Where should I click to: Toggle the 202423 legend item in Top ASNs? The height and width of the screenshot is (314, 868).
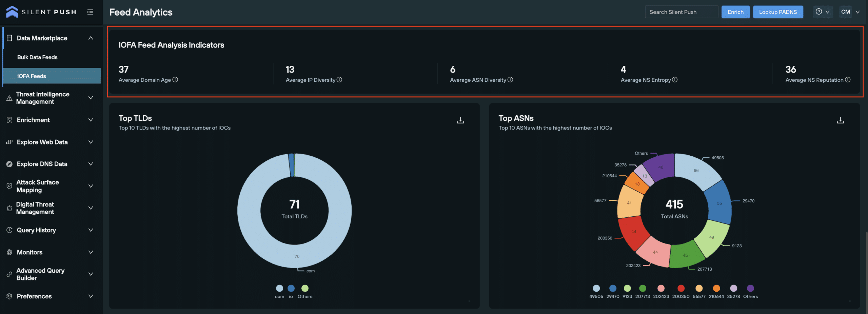(x=661, y=291)
